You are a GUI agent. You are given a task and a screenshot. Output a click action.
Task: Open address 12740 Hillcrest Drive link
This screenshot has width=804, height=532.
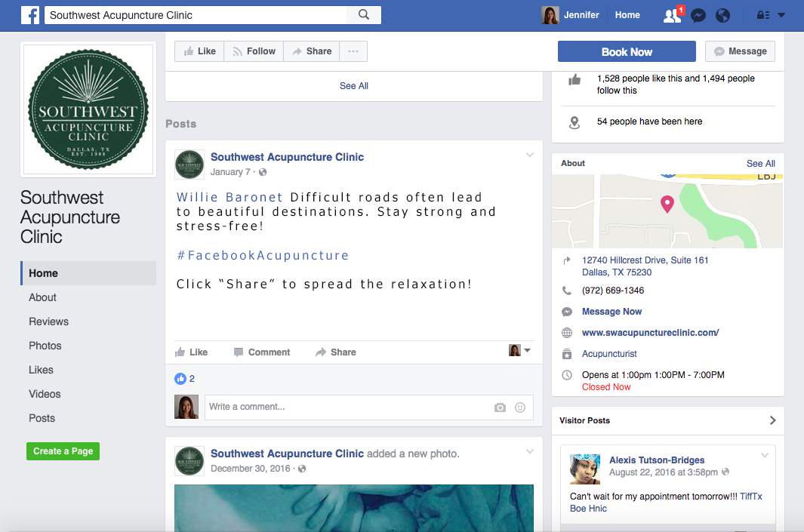645,266
